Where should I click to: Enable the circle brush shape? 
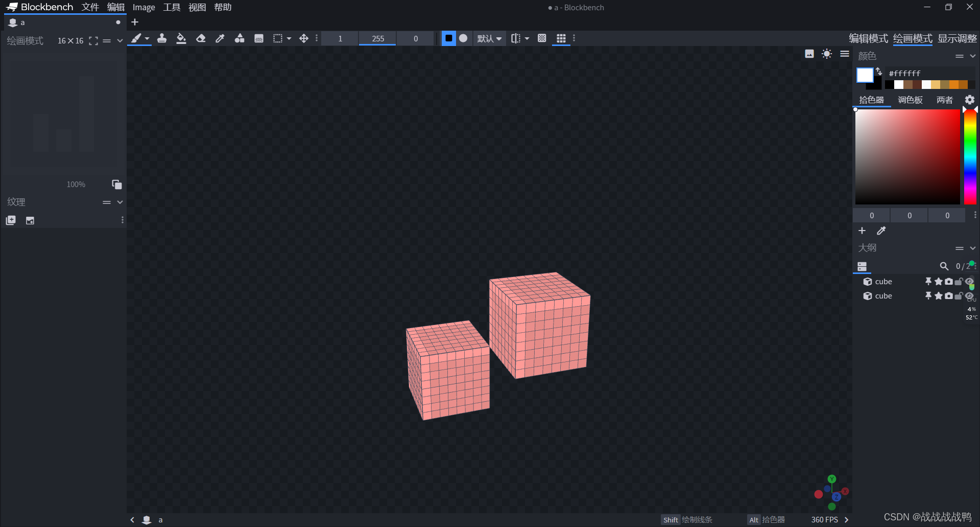463,38
